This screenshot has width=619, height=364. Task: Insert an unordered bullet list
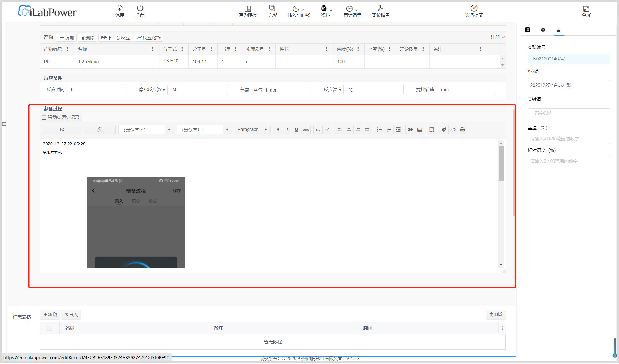(379, 130)
